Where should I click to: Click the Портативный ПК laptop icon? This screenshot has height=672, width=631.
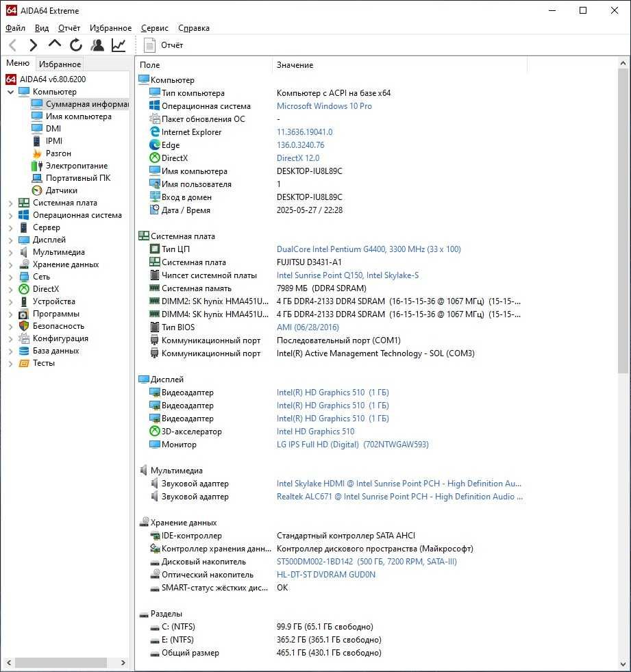tap(37, 178)
